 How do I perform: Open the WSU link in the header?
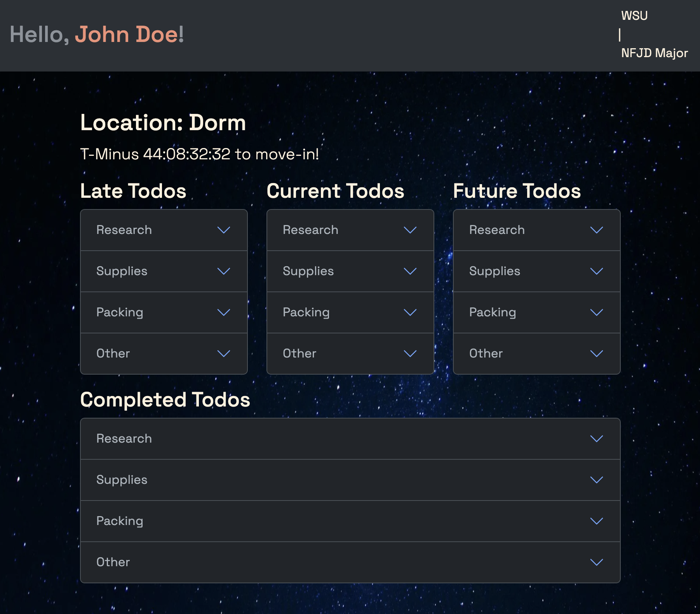(634, 16)
